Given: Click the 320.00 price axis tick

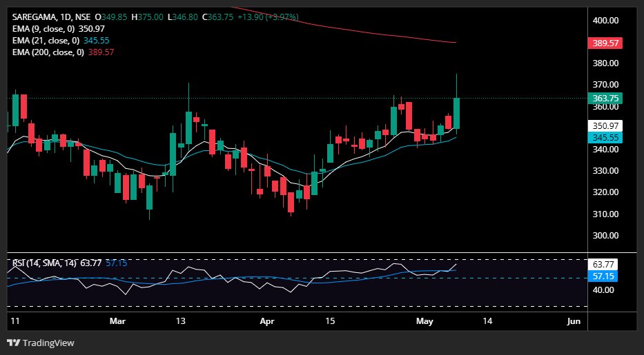Looking at the screenshot, I should [605, 192].
